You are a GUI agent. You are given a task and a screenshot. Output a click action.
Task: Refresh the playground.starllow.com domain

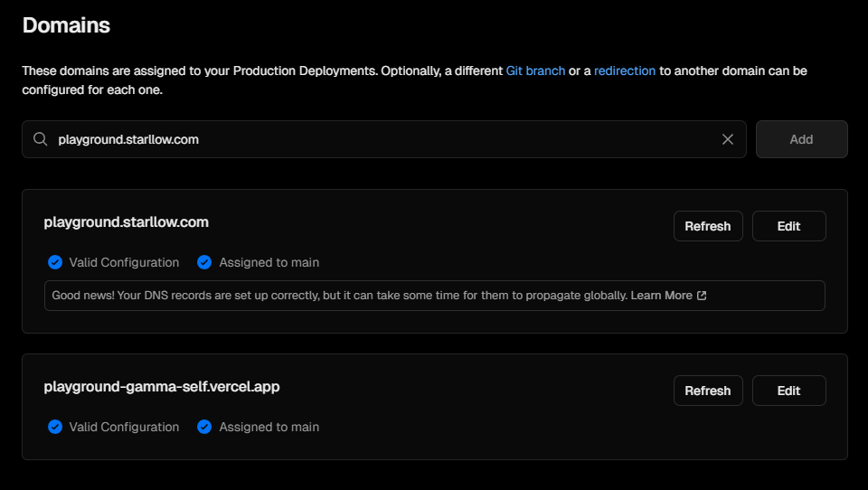click(x=708, y=226)
